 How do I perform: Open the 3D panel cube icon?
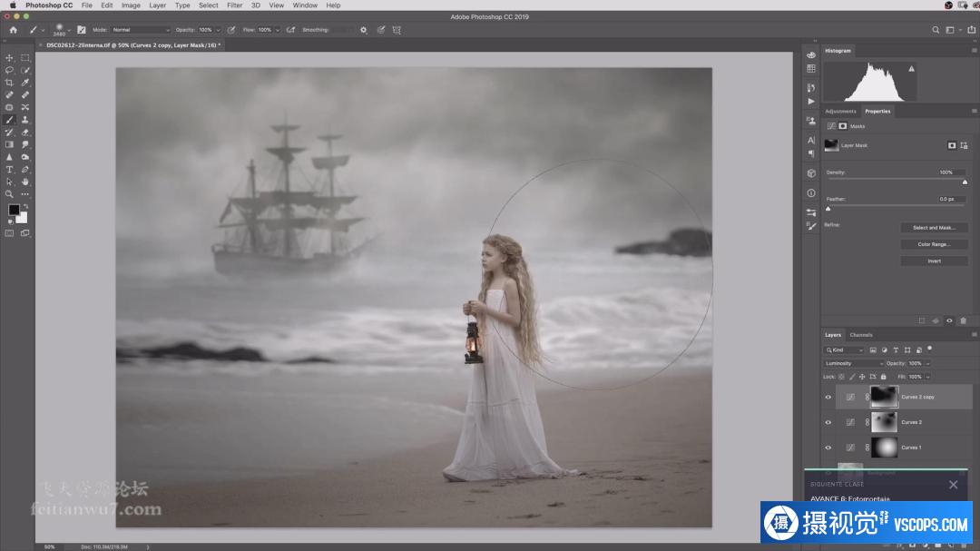click(x=811, y=173)
